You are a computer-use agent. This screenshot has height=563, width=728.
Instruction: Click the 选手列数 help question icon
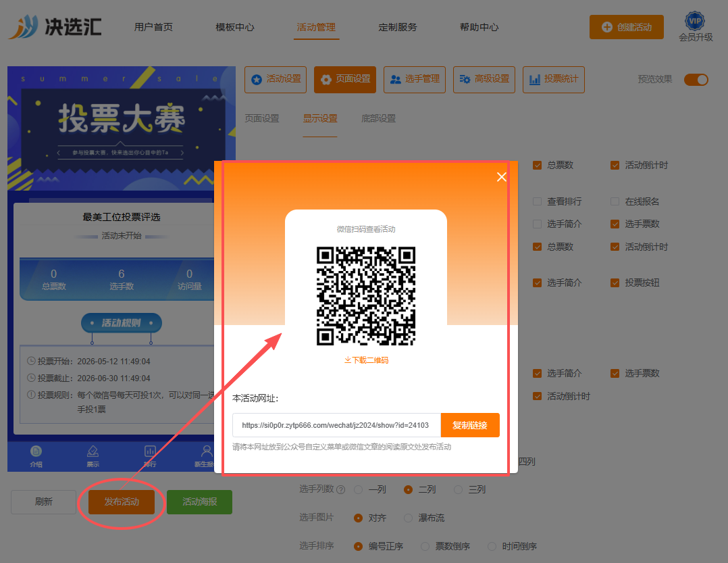[341, 489]
